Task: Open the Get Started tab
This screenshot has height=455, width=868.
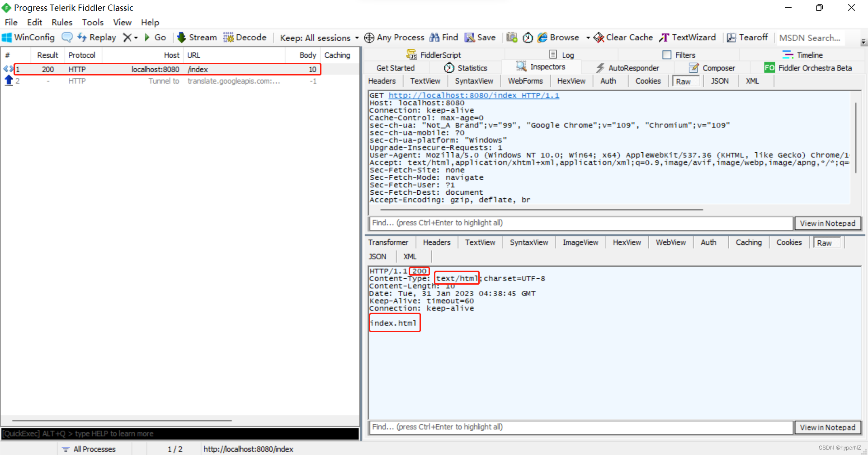Action: coord(396,68)
